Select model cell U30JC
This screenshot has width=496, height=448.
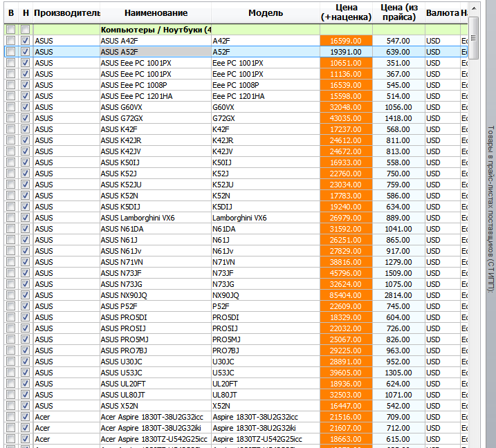tap(266, 362)
